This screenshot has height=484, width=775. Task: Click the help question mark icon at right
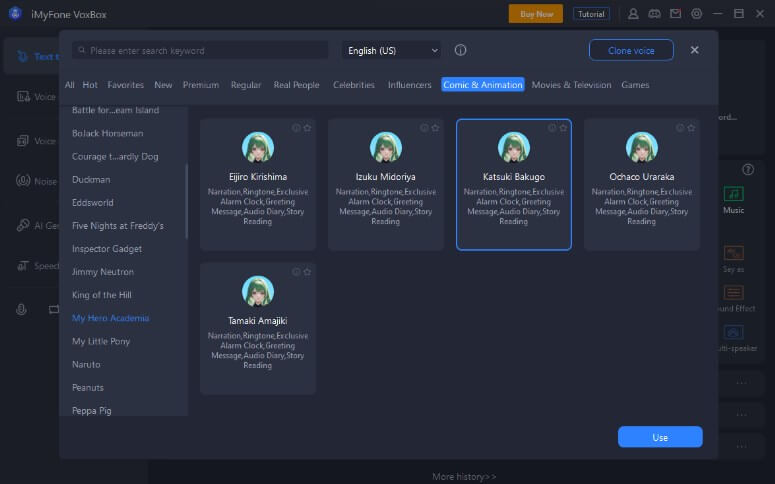tap(748, 170)
